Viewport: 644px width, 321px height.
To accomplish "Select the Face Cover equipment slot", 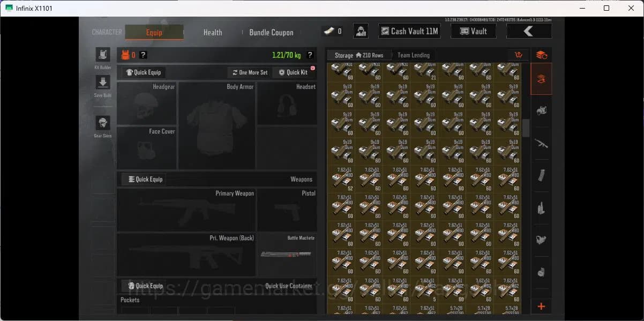I will tap(146, 148).
